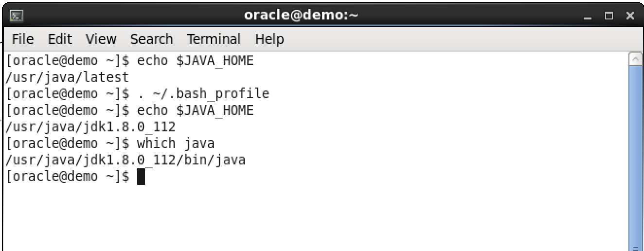This screenshot has width=644, height=251.
Task: Open the View menu
Action: click(101, 39)
